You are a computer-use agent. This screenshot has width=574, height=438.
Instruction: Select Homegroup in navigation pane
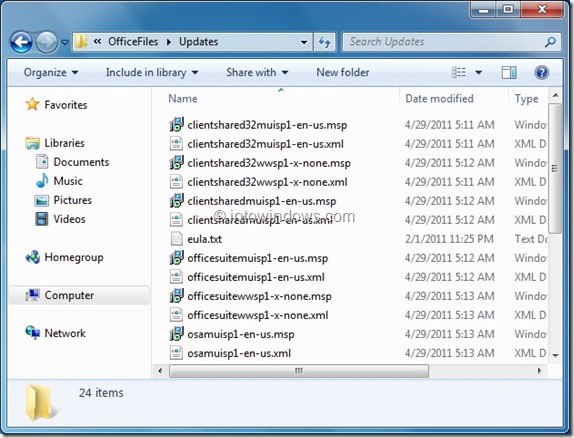click(x=74, y=257)
